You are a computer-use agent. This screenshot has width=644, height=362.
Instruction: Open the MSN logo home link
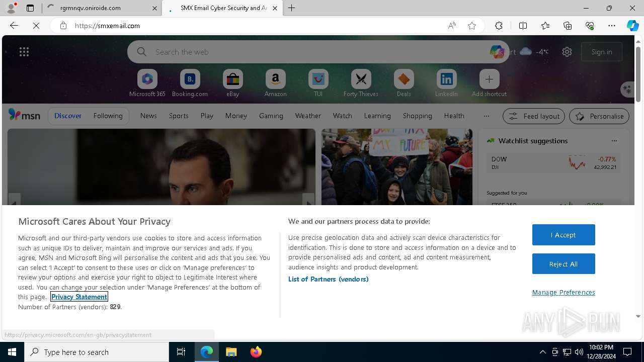pyautogui.click(x=24, y=115)
